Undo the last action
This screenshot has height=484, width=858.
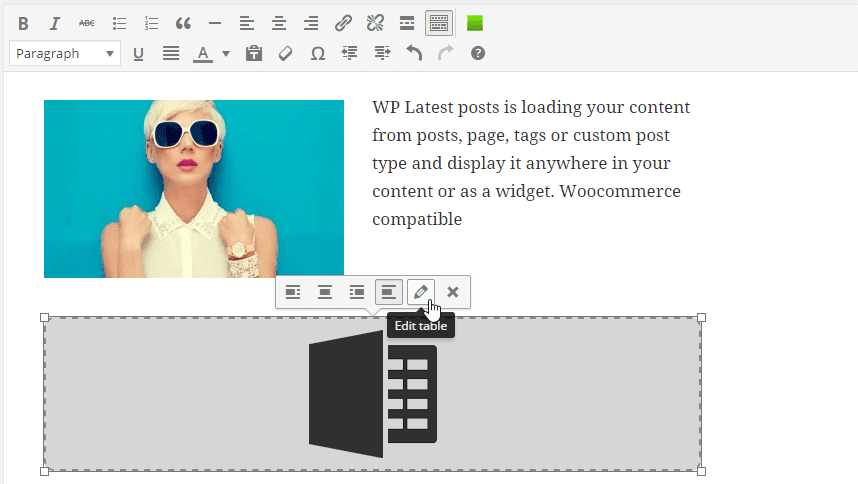414,54
